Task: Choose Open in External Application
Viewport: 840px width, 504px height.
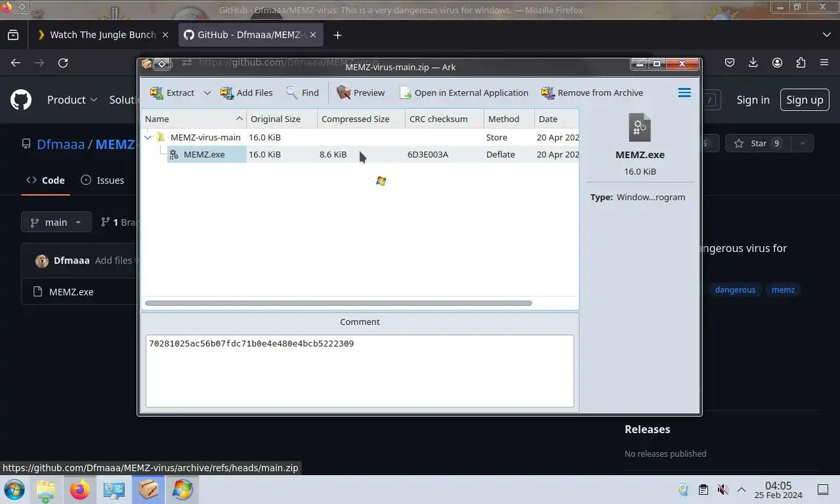Action: point(464,93)
